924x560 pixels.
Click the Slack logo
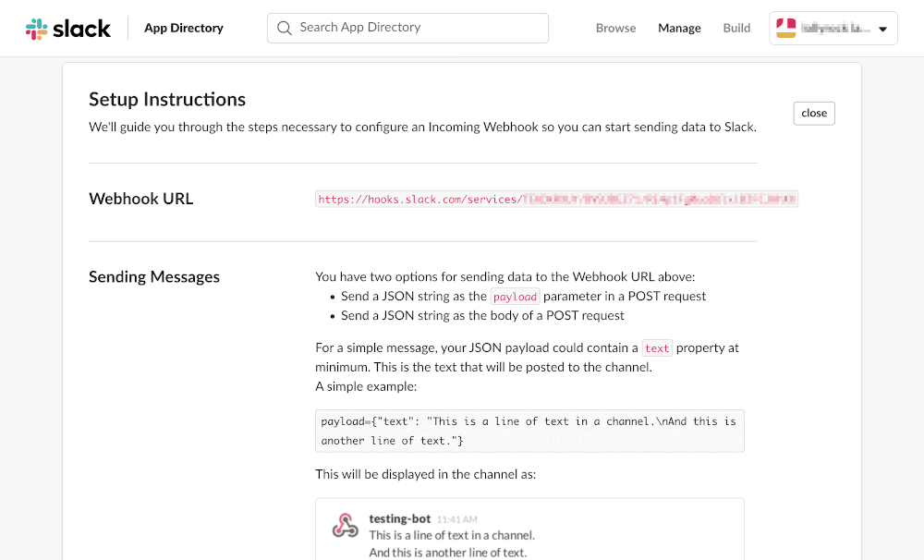[x=67, y=28]
